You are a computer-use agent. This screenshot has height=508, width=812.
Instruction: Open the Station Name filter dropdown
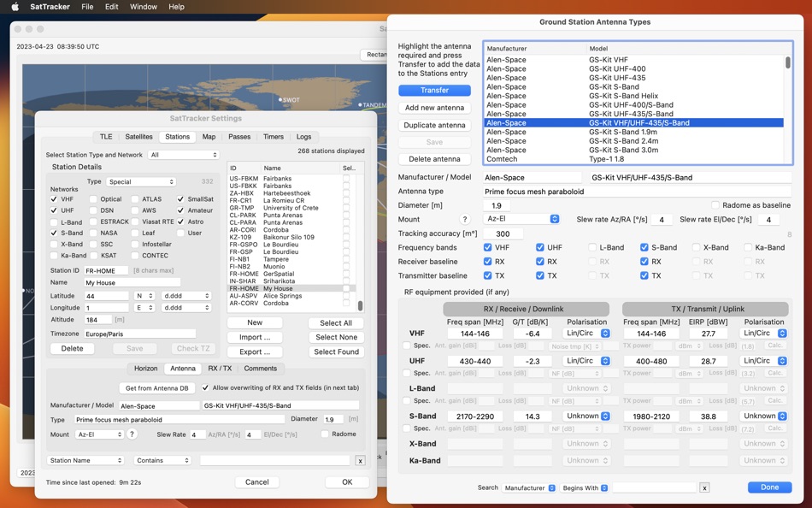(85, 460)
